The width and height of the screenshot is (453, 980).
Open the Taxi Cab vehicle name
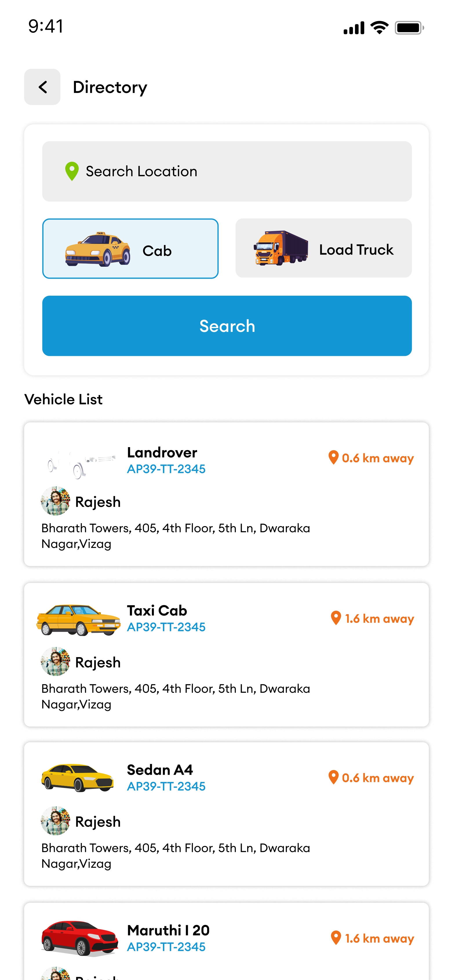[157, 610]
